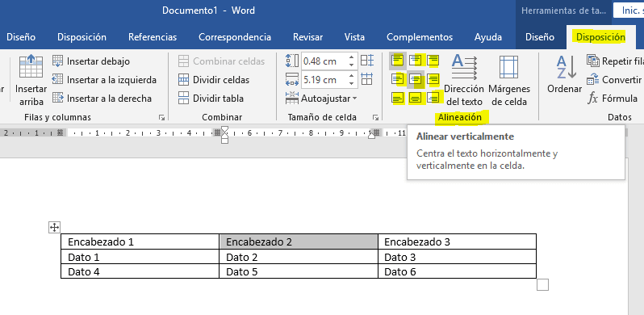Click Dato 6 cell
Image resolution: width=644 pixels, height=315 pixels.
(x=457, y=271)
